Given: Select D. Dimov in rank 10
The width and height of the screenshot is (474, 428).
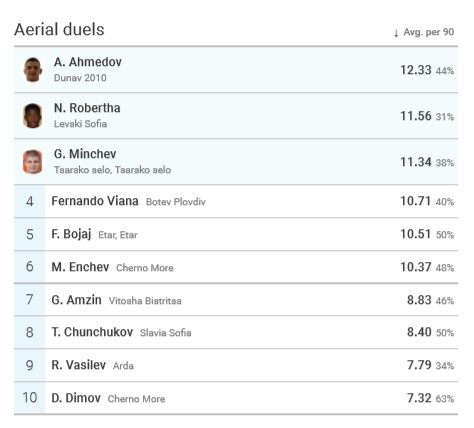Looking at the screenshot, I should pyautogui.click(x=76, y=398).
